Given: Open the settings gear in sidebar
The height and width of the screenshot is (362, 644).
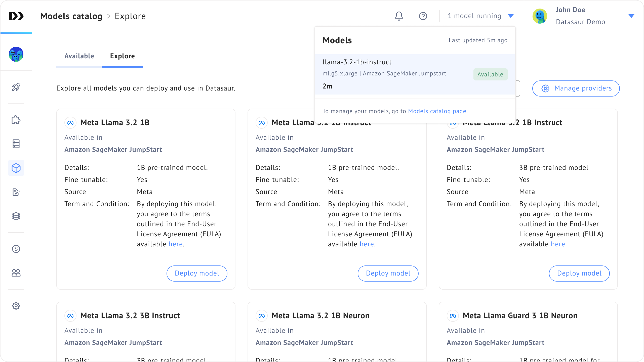Looking at the screenshot, I should [16, 306].
